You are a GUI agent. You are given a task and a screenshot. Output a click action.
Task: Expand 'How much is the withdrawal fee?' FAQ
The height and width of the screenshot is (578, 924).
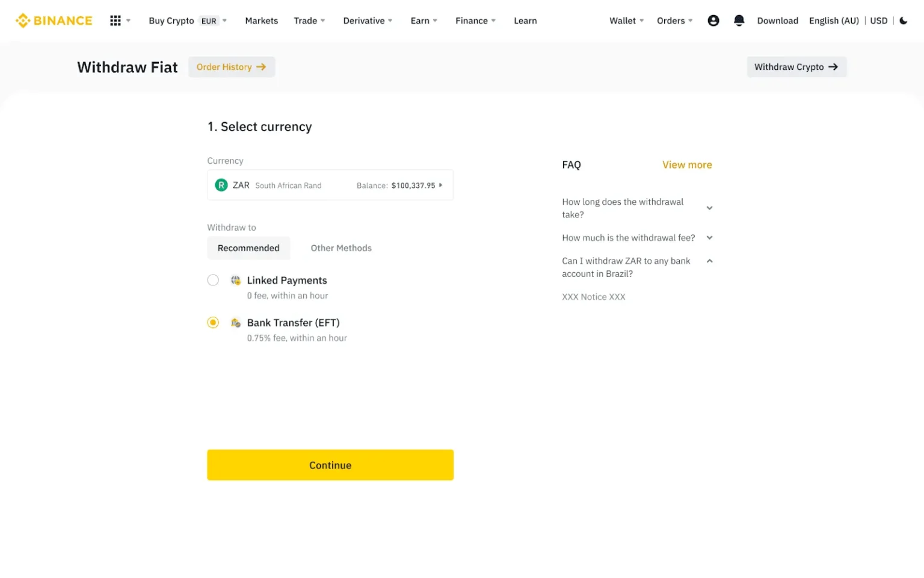click(x=709, y=237)
